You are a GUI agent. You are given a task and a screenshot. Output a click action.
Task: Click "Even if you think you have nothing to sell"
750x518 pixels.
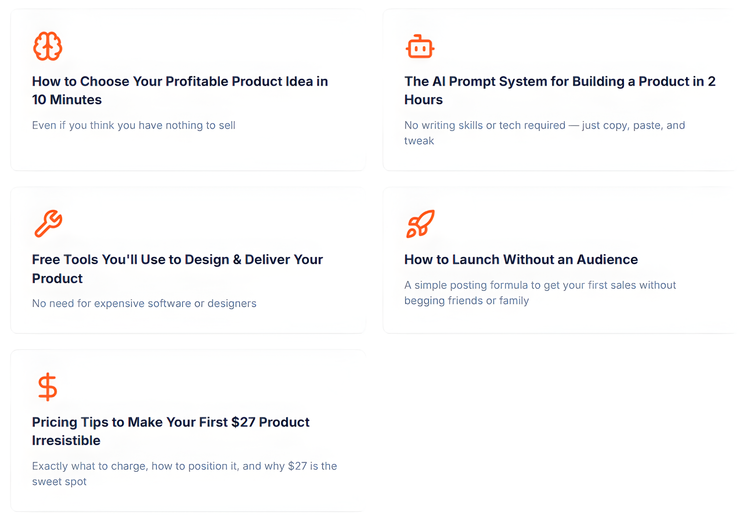(134, 126)
